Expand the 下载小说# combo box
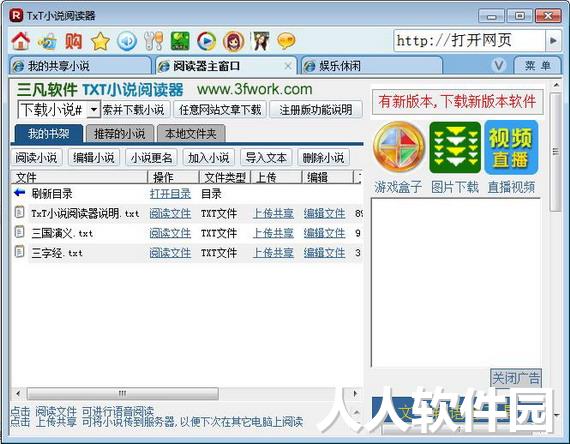Image resolution: width=570 pixels, height=444 pixels. click(94, 109)
